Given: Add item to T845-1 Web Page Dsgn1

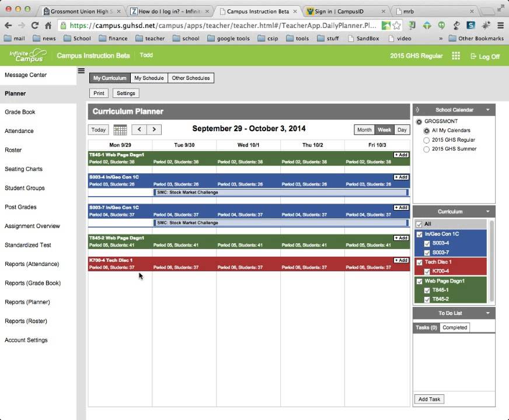Looking at the screenshot, I should (401, 155).
